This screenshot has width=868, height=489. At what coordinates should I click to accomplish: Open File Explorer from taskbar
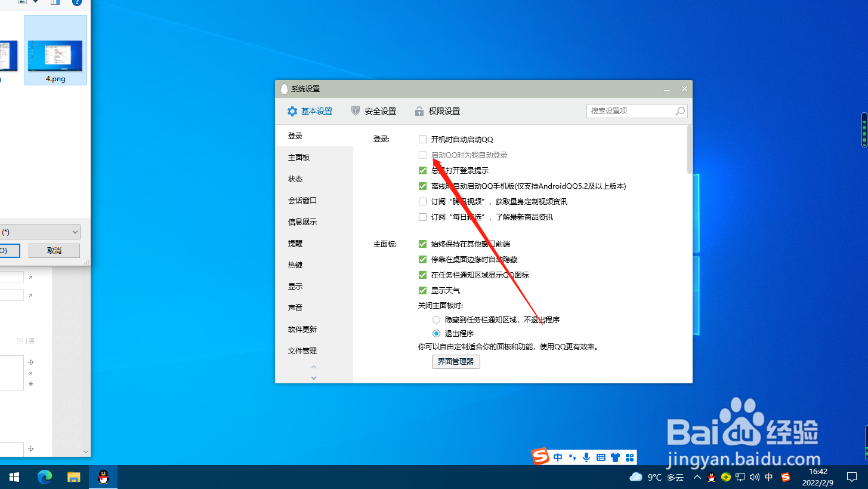74,477
